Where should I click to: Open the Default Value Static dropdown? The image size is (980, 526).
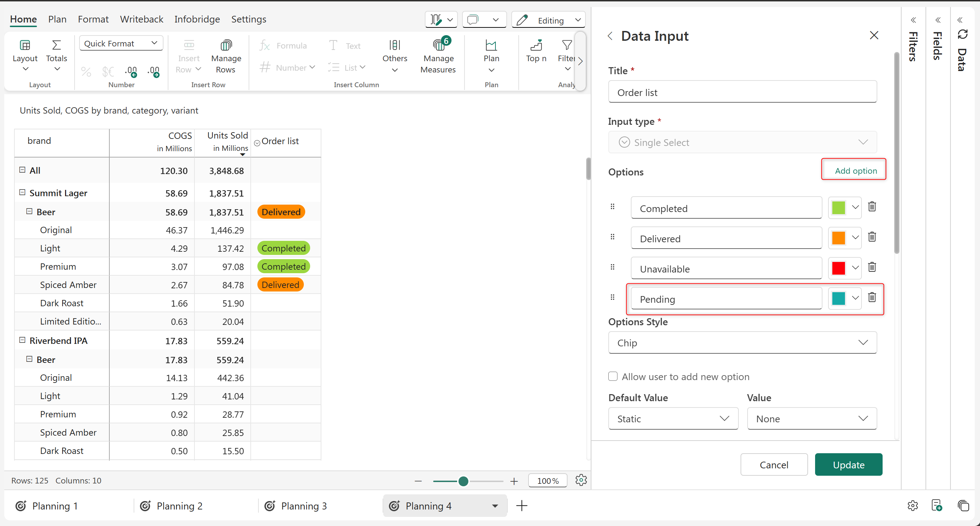[673, 419]
